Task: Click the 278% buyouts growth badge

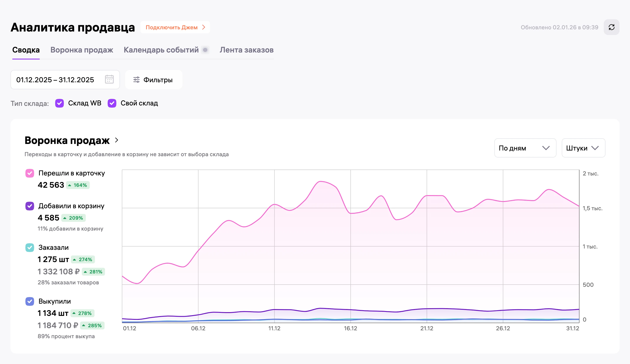Action: pos(82,313)
